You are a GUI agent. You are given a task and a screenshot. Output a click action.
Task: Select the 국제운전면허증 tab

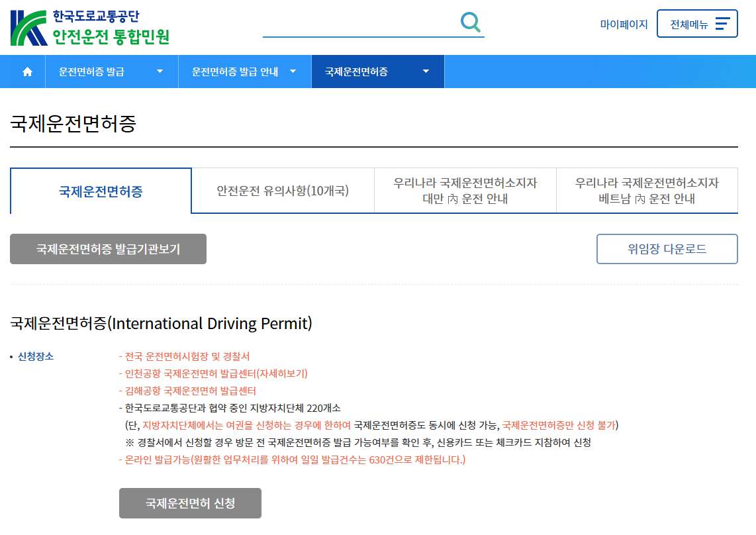[x=101, y=190]
